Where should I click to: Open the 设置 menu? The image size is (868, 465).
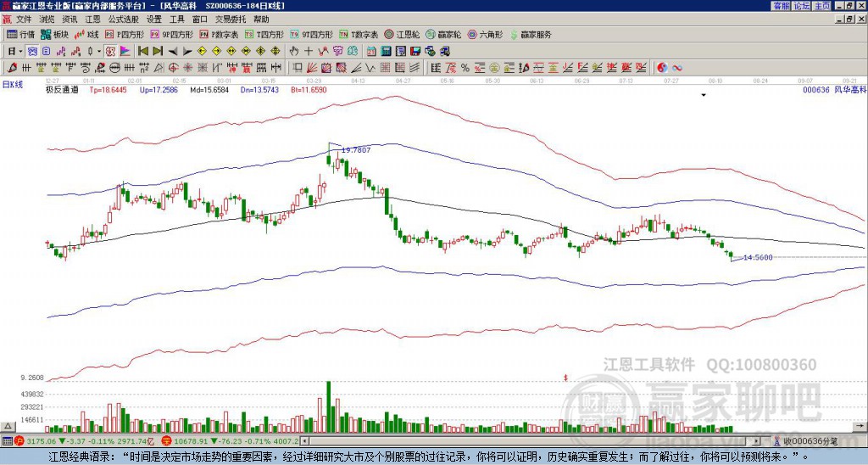click(154, 20)
